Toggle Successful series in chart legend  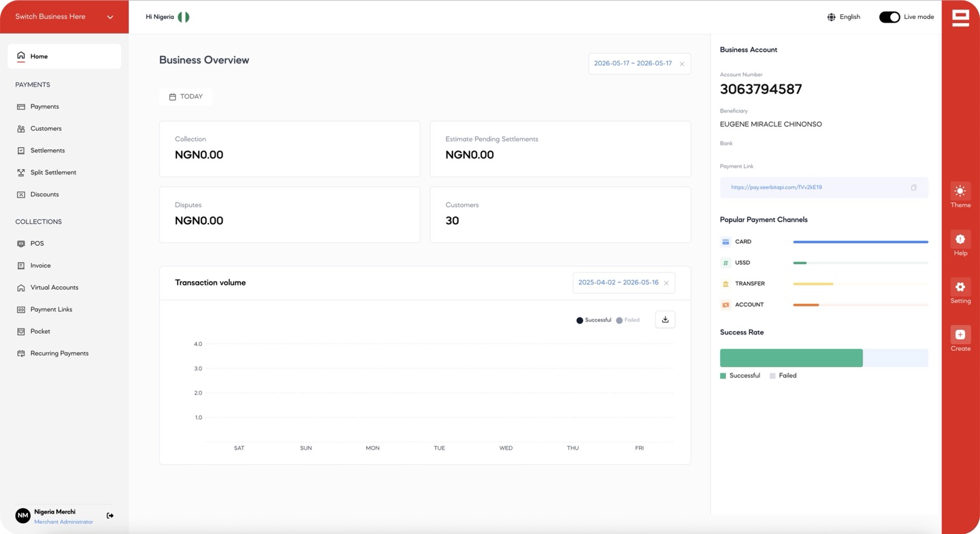pos(594,320)
